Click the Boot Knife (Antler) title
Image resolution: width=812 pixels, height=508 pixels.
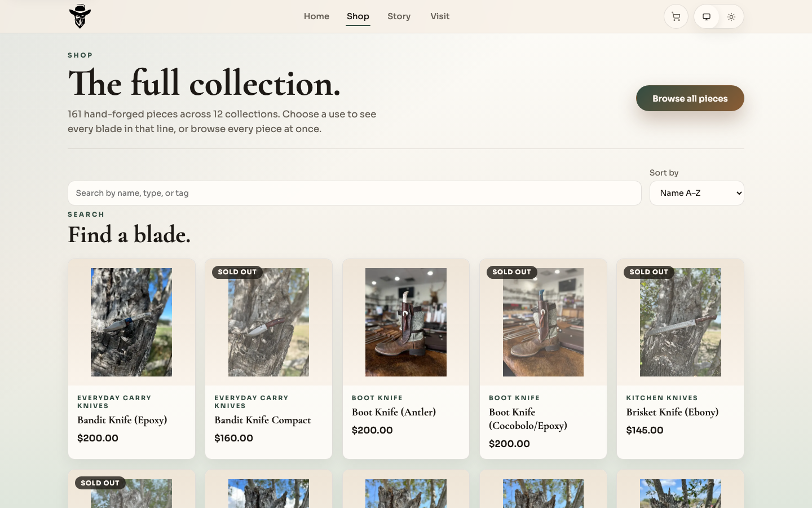coord(394,412)
